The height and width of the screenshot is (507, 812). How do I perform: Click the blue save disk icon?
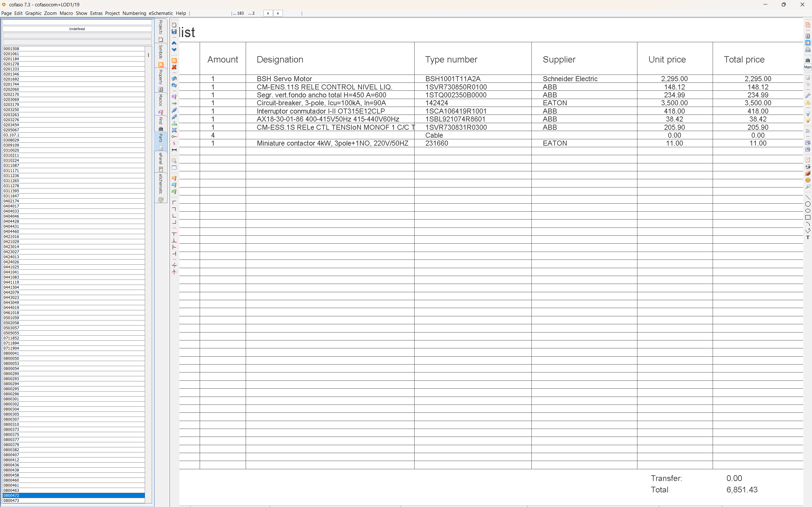coord(174,31)
